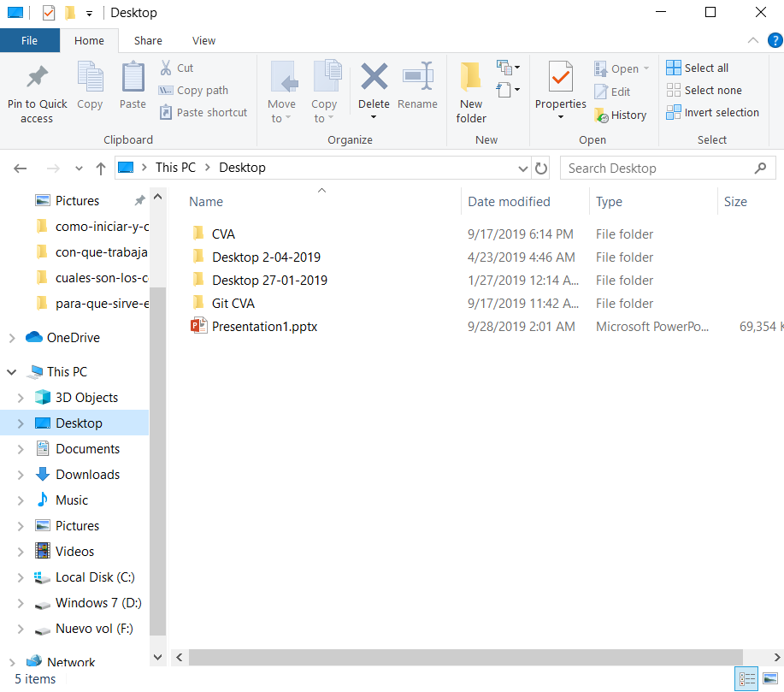Image resolution: width=784 pixels, height=692 pixels.
Task: Go up one folder level arrow
Action: 101,169
